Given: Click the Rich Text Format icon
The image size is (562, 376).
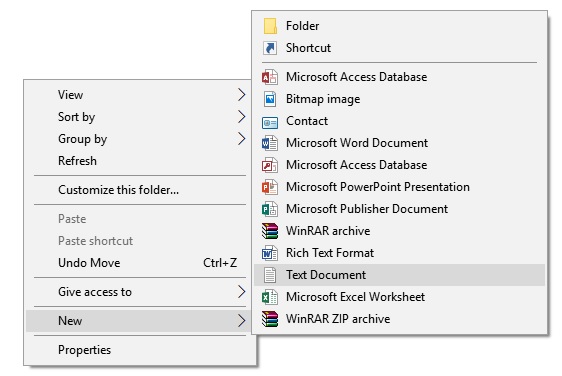Looking at the screenshot, I should click(x=270, y=253).
